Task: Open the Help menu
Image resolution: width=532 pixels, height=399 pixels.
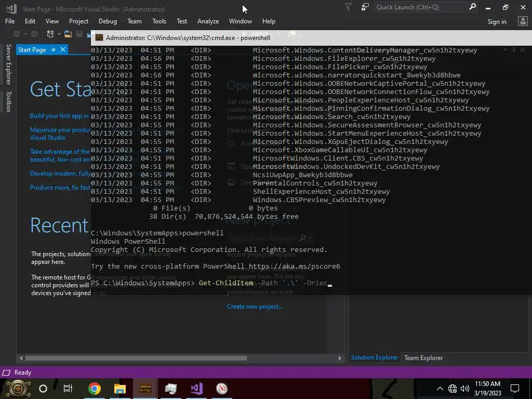Action: pyautogui.click(x=269, y=21)
